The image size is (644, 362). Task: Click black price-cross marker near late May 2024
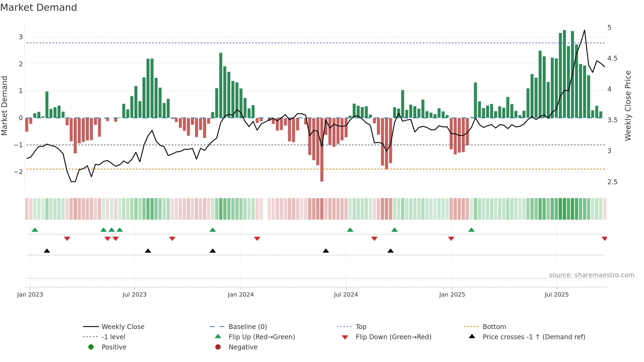tap(326, 251)
